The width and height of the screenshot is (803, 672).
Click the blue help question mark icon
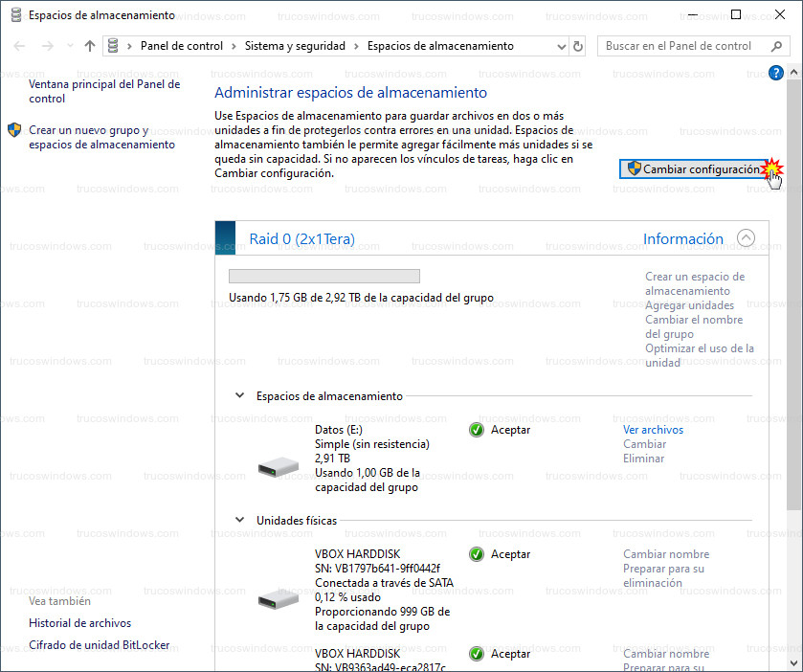coord(776,73)
